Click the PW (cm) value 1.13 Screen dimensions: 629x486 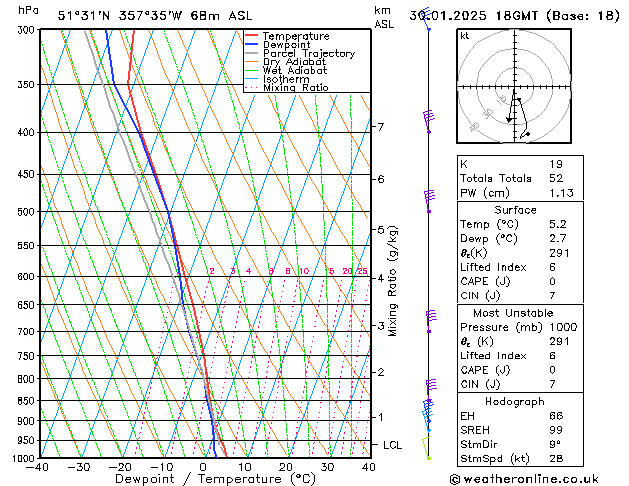point(562,193)
